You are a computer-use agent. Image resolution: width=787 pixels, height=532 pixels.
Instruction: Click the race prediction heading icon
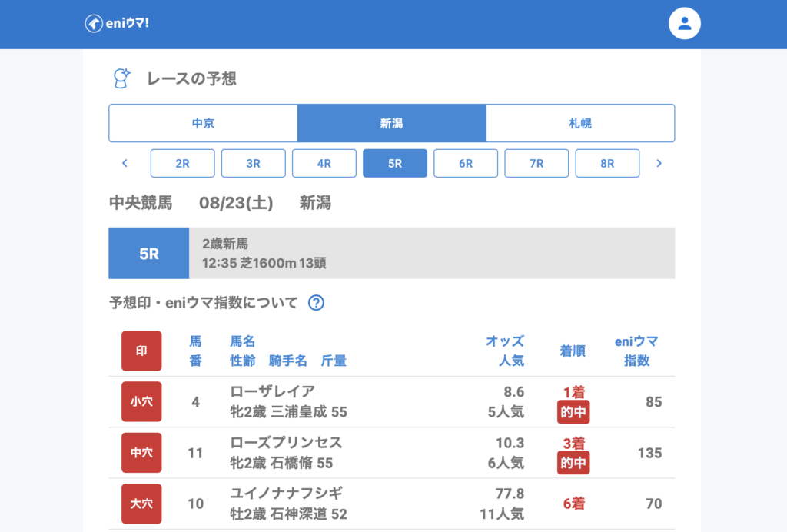(121, 78)
